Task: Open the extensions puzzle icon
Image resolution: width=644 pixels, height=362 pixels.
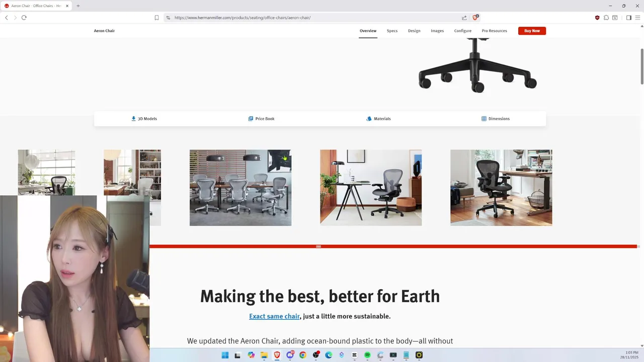Action: [x=606, y=18]
